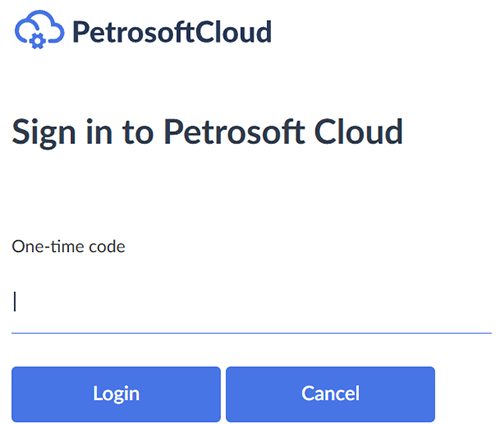This screenshot has height=424, width=500.
Task: Abort sign-in using the Cancel button
Action: click(x=330, y=394)
